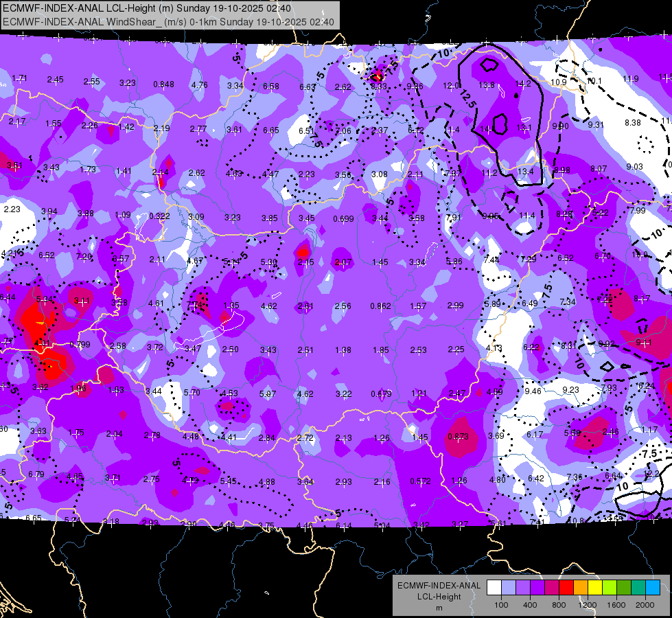The image size is (672, 618).
Task: Click 'ECMWF-INDEX-ANAL' inside the legend box
Action: click(439, 586)
